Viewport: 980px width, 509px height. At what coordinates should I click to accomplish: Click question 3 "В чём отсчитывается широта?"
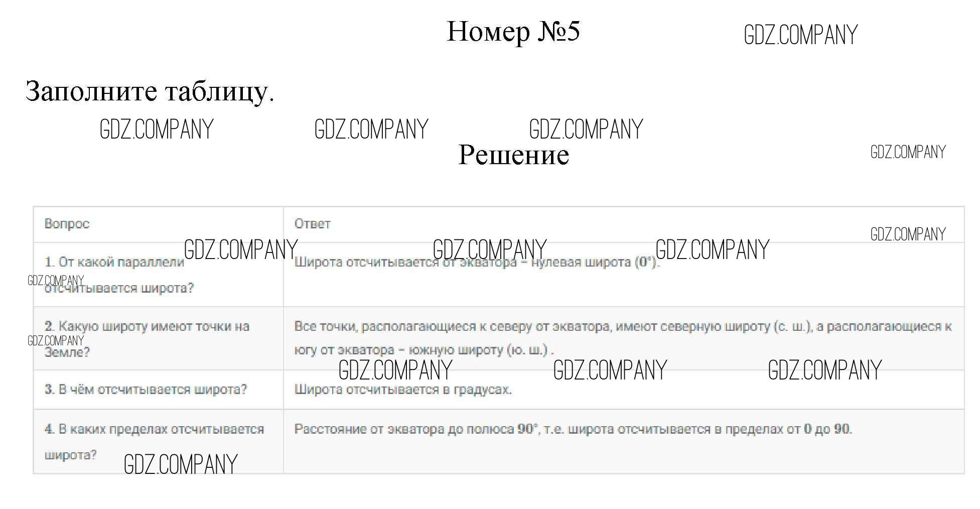[x=146, y=390]
